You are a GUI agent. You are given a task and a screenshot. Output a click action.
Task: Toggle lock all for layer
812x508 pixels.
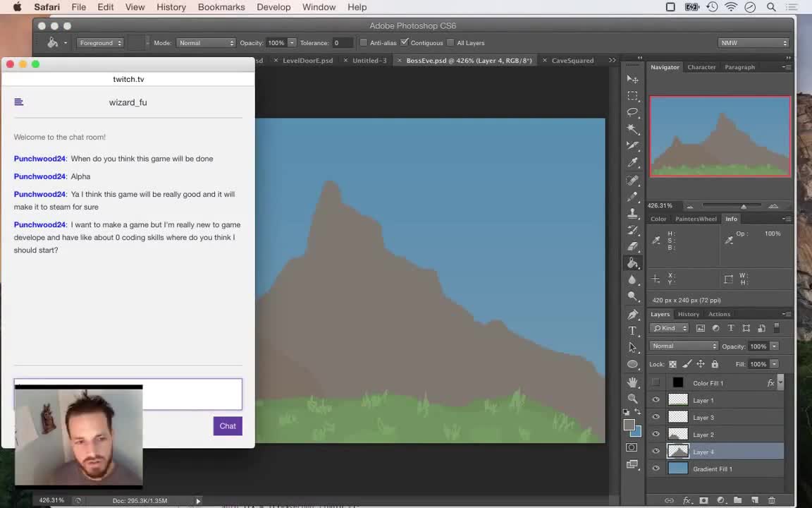pyautogui.click(x=715, y=364)
